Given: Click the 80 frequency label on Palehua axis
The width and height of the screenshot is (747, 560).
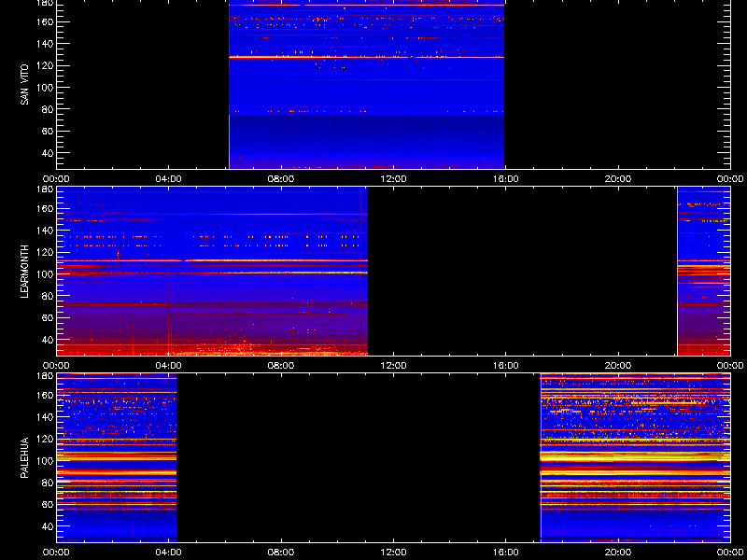Looking at the screenshot, I should tap(47, 483).
